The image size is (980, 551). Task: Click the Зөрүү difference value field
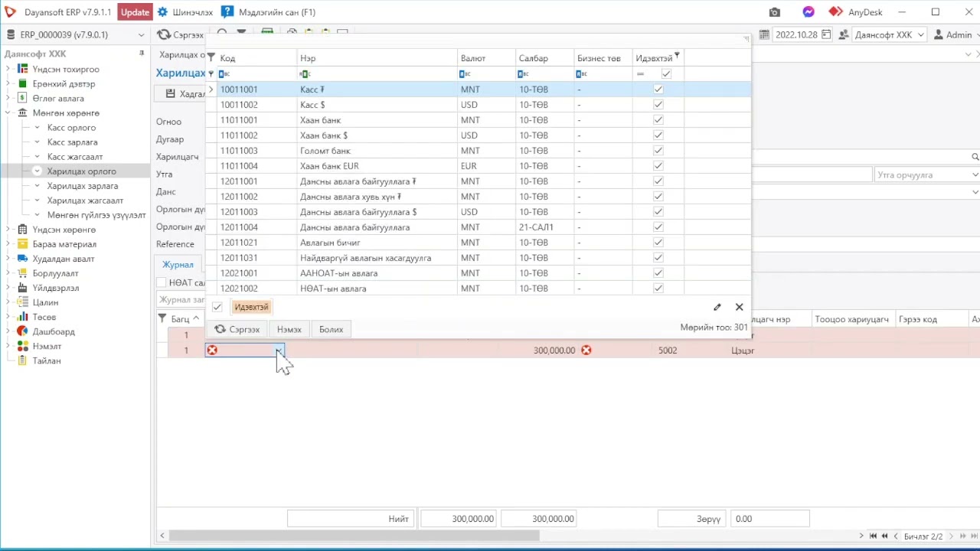769,519
